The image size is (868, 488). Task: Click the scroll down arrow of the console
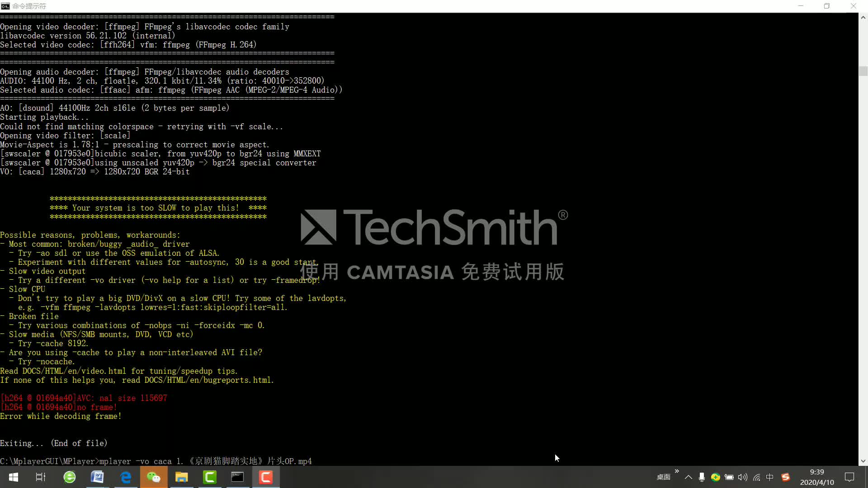(x=863, y=461)
